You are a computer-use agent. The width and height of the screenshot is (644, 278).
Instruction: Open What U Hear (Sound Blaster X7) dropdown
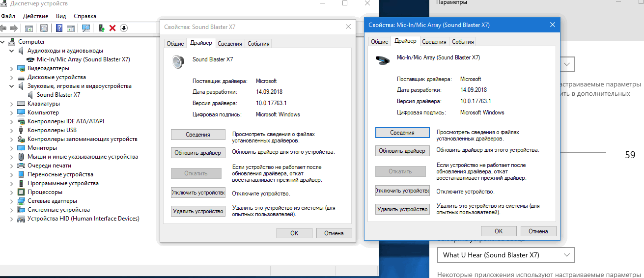tap(505, 255)
